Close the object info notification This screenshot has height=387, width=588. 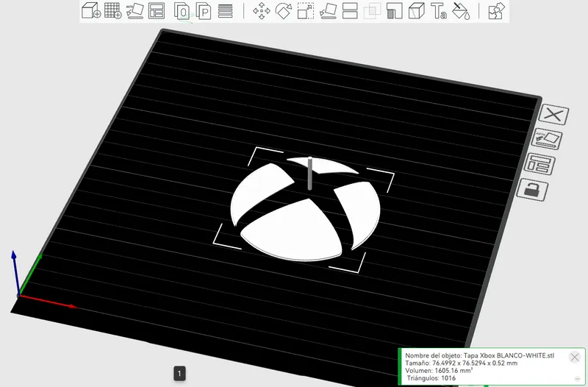click(575, 357)
